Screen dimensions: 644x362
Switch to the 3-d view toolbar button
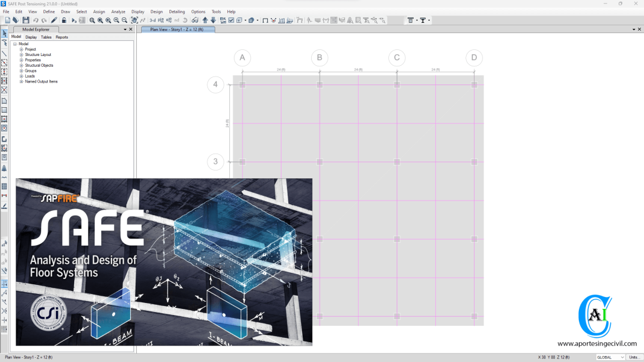153,20
